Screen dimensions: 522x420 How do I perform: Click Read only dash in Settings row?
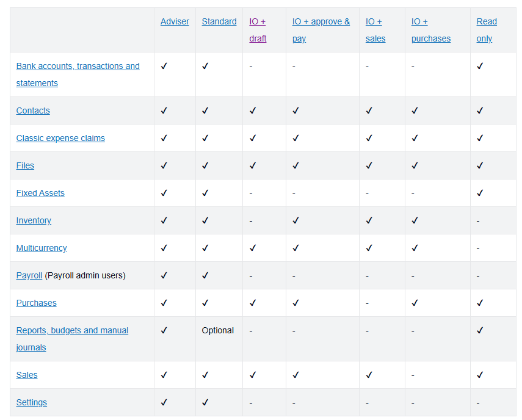478,403
